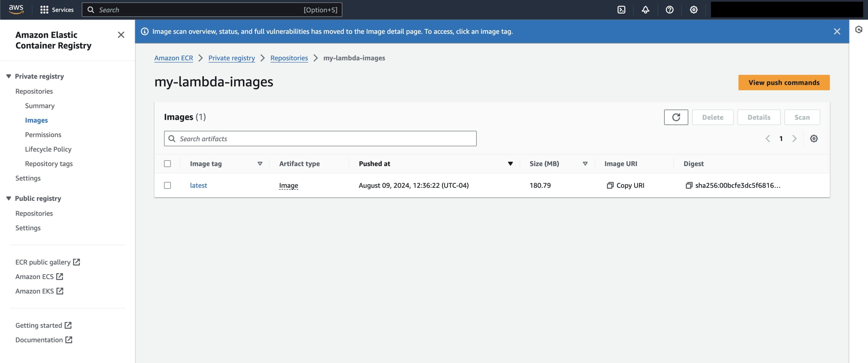Collapse the Private registry section
Image resolution: width=868 pixels, height=363 pixels.
pyautogui.click(x=9, y=76)
